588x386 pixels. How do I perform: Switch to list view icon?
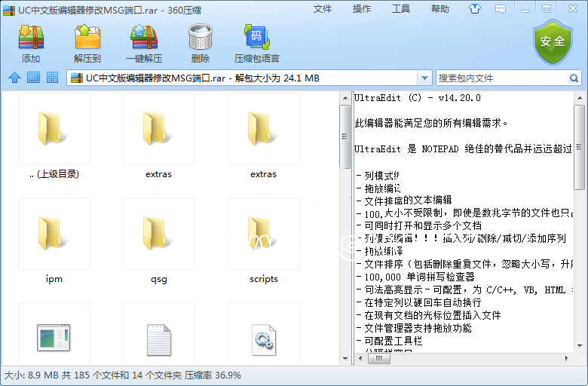(x=33, y=78)
